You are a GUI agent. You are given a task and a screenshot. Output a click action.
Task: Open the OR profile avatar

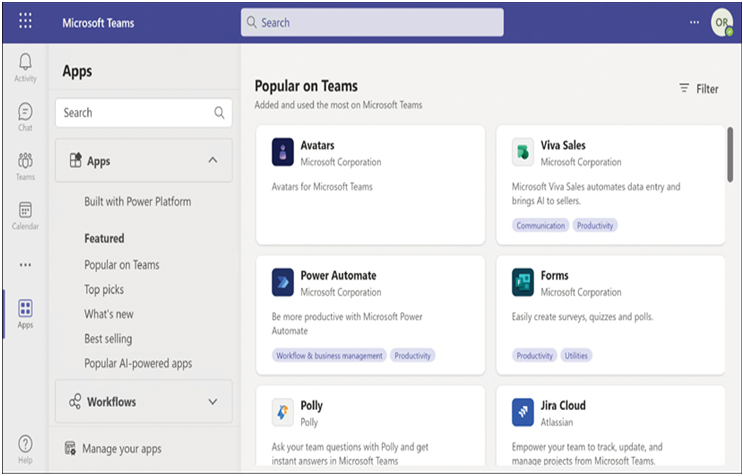(x=722, y=22)
